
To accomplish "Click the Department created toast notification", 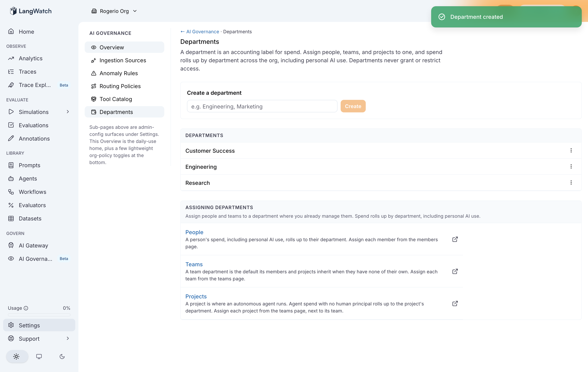I will point(506,17).
